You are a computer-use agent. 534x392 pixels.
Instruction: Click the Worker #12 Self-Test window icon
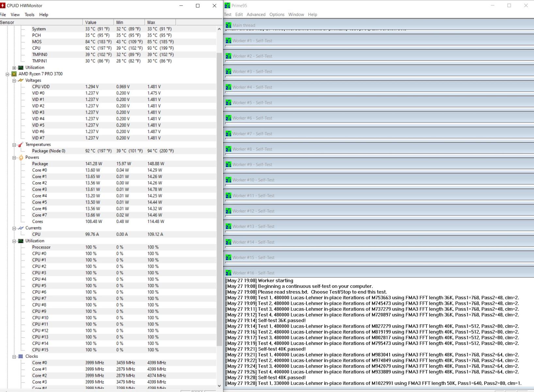[228, 211]
